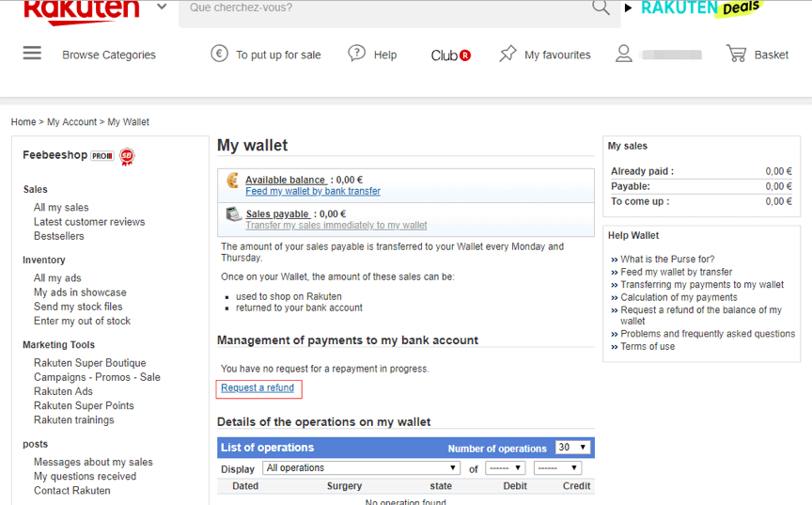Open the Basket link
812x505 pixels.
tap(771, 55)
